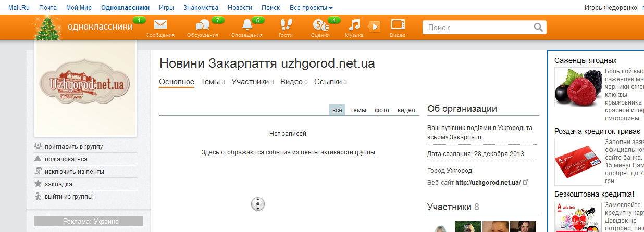
Task: Click исключить из ленты
Action: (x=74, y=172)
